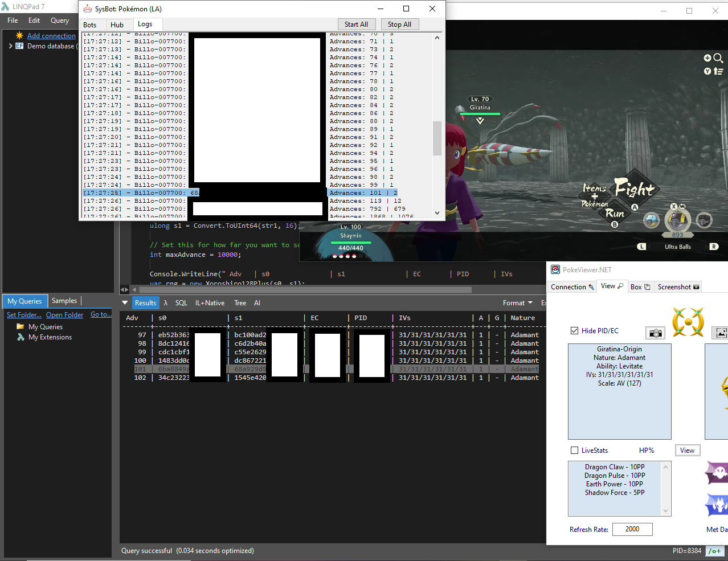Screen dimensions: 728x561
Task: Select the left ball in the item wheel
Action: (651, 220)
